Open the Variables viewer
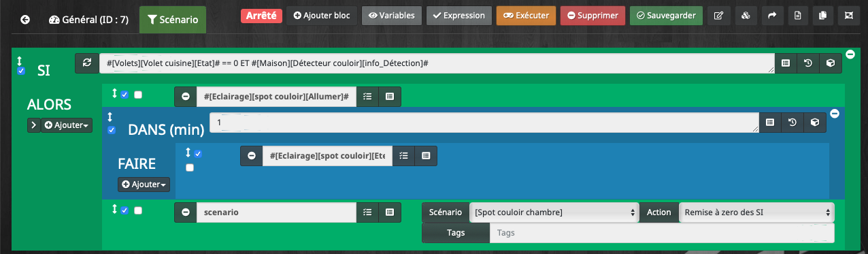This screenshot has width=868, height=254. click(x=392, y=15)
